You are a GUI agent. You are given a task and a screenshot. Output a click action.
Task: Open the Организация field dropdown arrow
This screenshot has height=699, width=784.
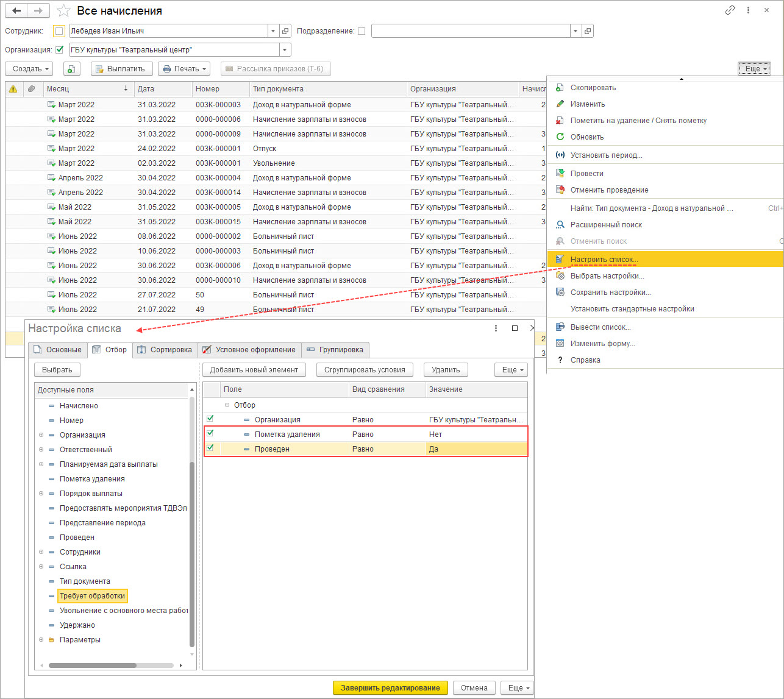[285, 50]
